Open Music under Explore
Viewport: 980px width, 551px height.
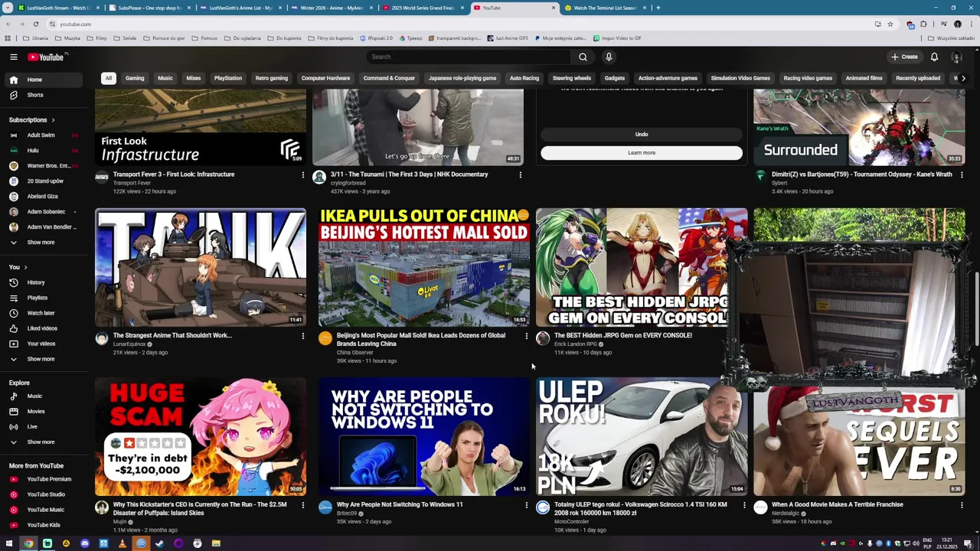[45, 396]
